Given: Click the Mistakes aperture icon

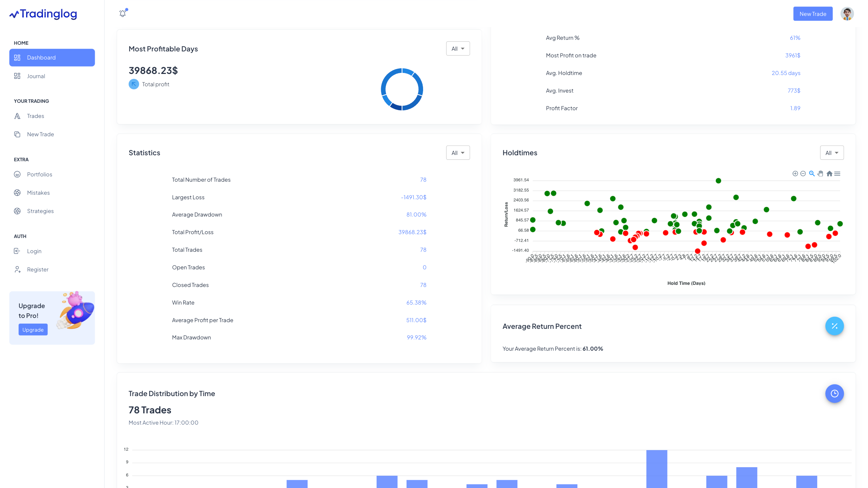Looking at the screenshot, I should [17, 193].
